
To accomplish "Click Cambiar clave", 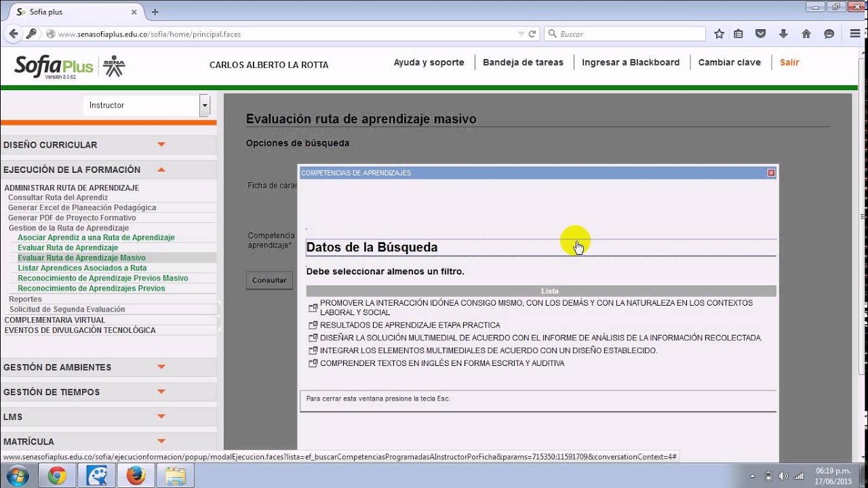I will click(x=730, y=62).
